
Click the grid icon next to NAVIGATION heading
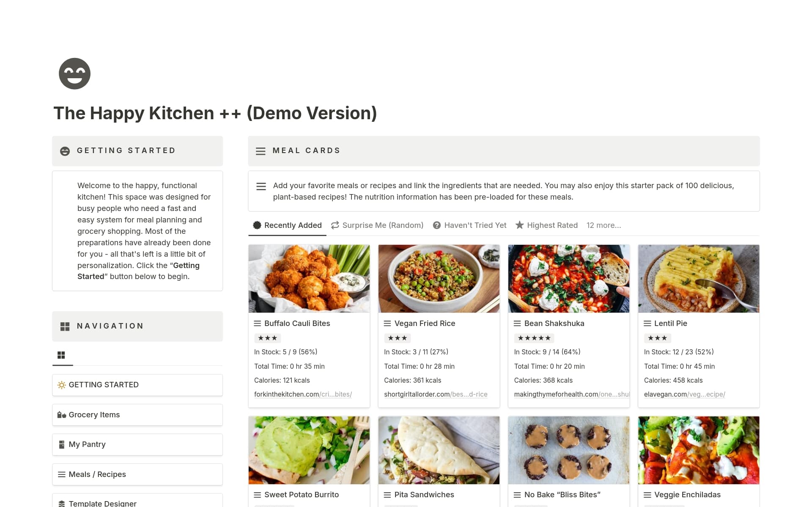point(64,326)
